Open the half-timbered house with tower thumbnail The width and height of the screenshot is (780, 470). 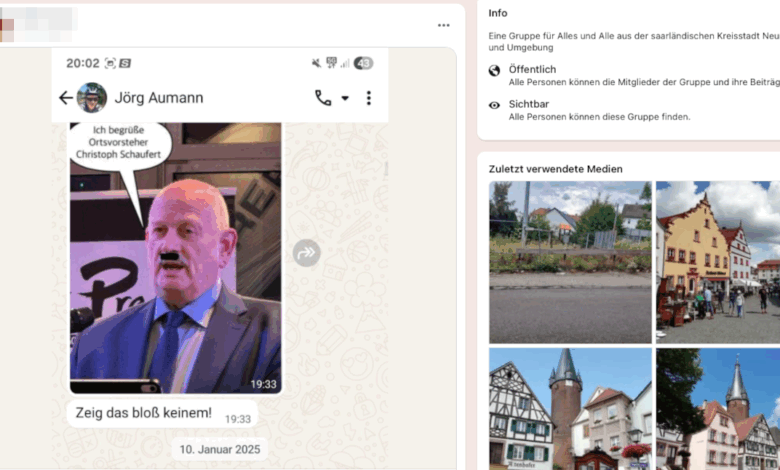click(570, 408)
